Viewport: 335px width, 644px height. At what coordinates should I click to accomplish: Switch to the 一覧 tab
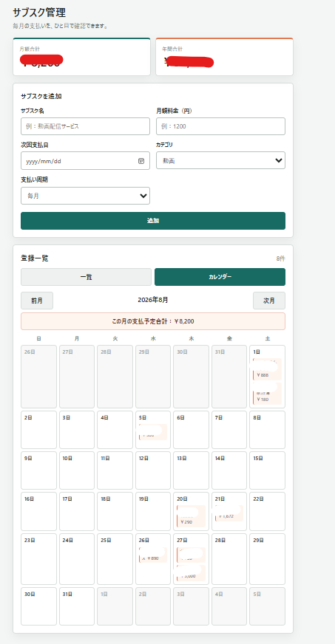tap(86, 277)
